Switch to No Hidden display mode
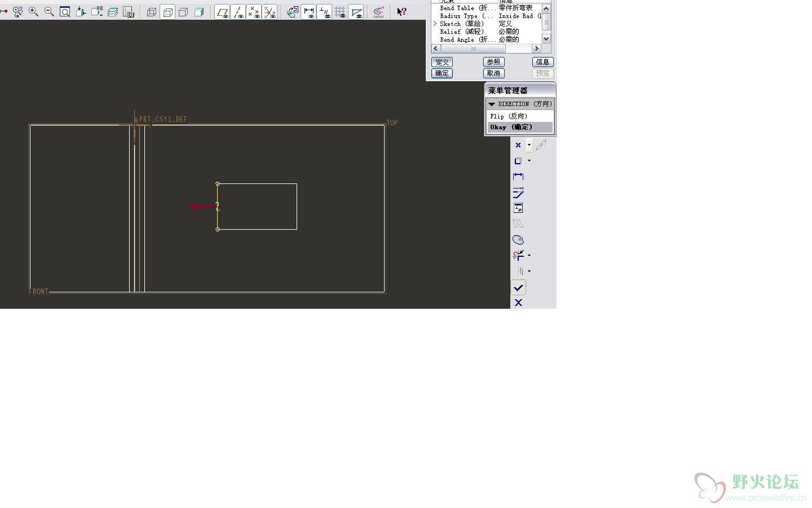Image resolution: width=812 pixels, height=508 pixels. [x=183, y=12]
